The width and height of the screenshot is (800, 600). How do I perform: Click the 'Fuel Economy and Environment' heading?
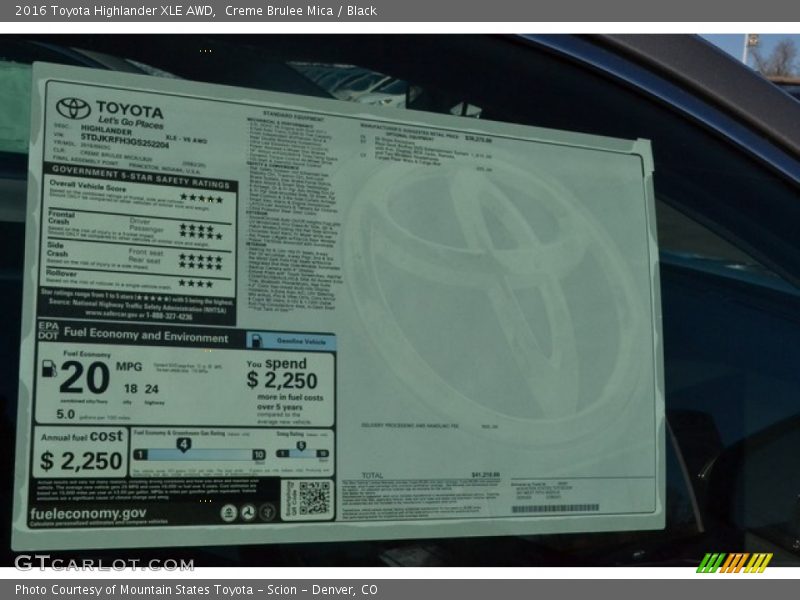[x=146, y=335]
